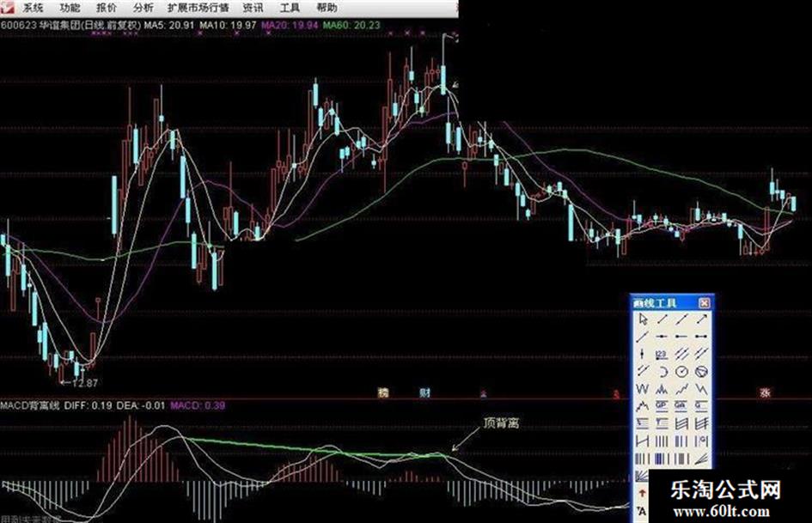Image resolution: width=812 pixels, height=523 pixels.
Task: Choose the multi-peak curve tool
Action: (642, 405)
